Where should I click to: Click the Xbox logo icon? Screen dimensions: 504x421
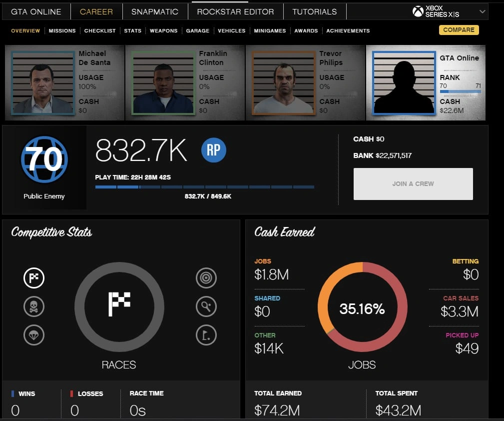coord(418,11)
